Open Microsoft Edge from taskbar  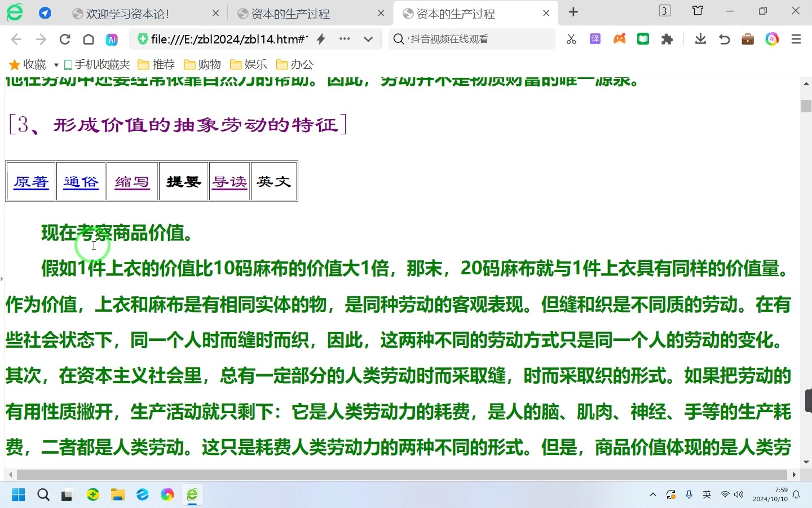(143, 495)
